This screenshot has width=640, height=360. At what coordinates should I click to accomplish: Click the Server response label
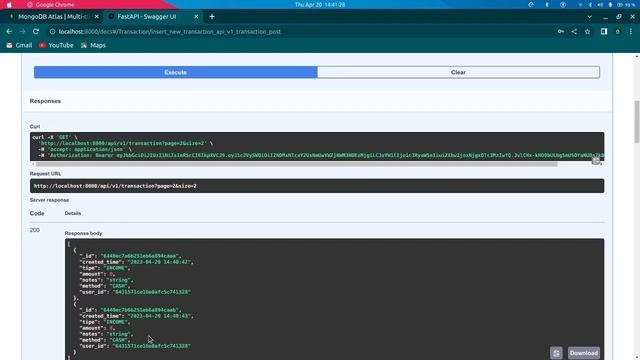point(49,200)
